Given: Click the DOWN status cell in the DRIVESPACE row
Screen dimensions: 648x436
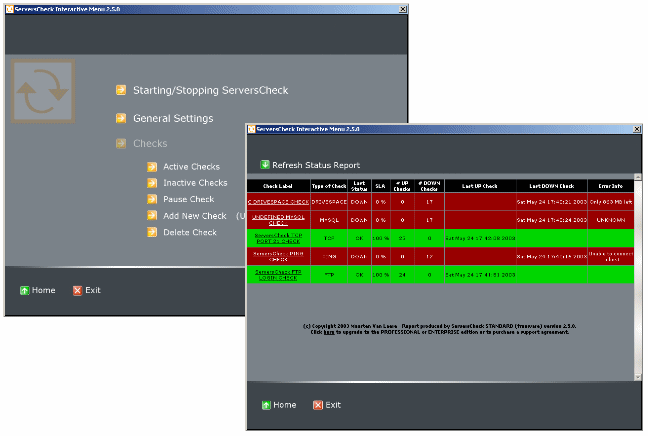Looking at the screenshot, I should [359, 202].
